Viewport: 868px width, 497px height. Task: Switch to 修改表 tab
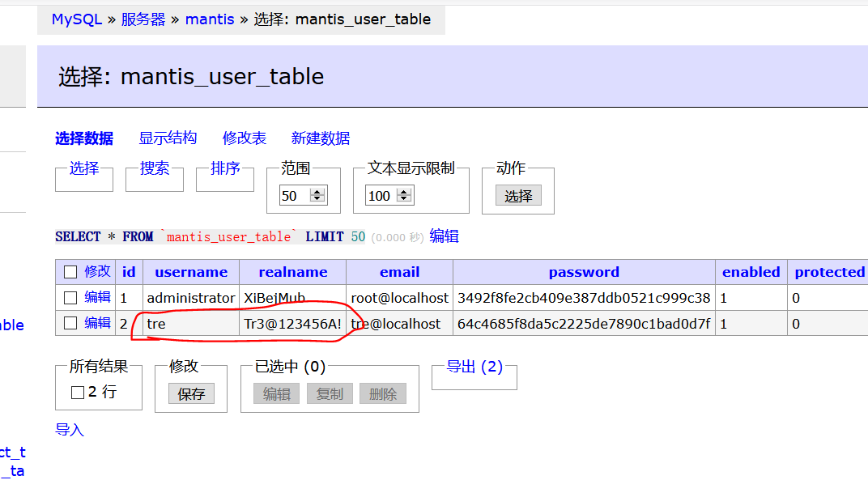point(245,138)
